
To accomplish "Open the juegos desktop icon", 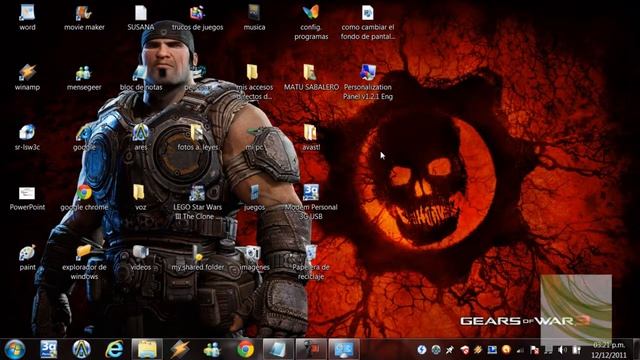I will point(254,198).
